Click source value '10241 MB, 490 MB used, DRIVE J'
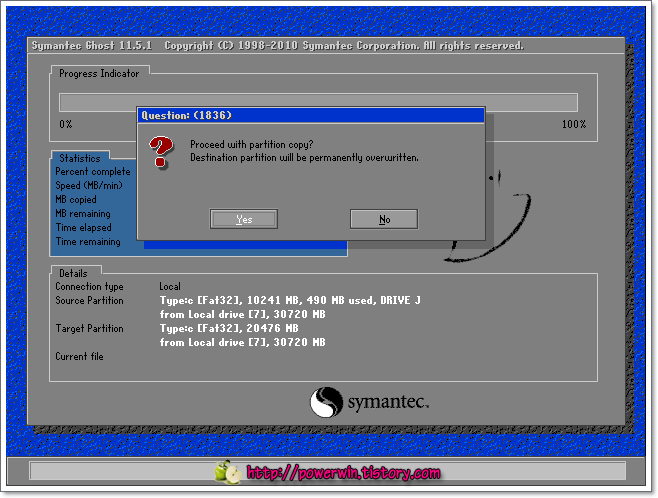The image size is (658, 498). (x=334, y=300)
